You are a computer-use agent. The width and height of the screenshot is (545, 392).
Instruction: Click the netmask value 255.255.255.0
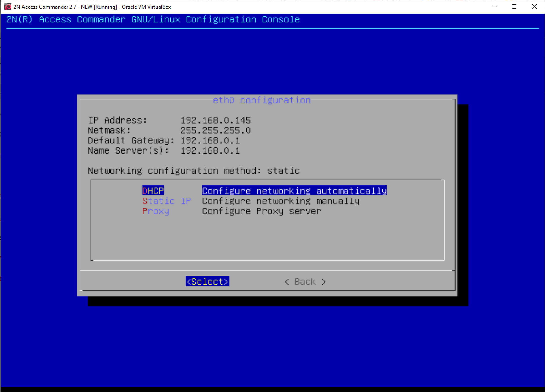pyautogui.click(x=216, y=130)
